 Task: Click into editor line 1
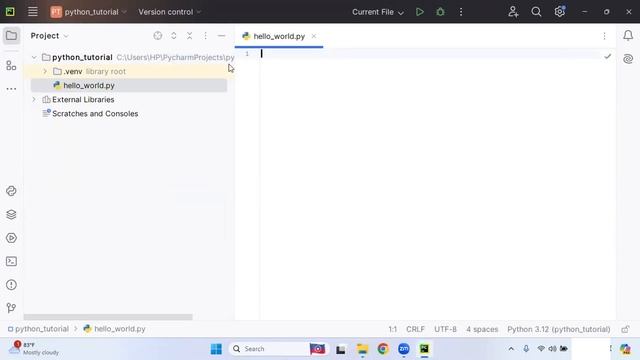point(429,54)
